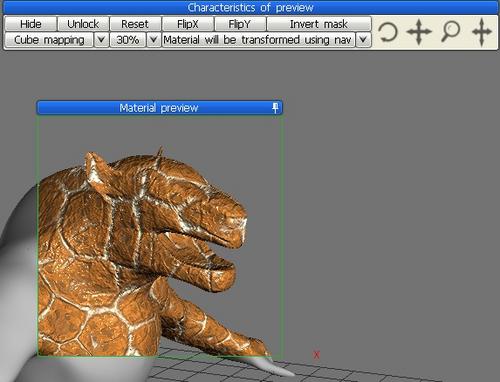
Task: Expand arrow next to Cube mapping
Action: [x=101, y=40]
